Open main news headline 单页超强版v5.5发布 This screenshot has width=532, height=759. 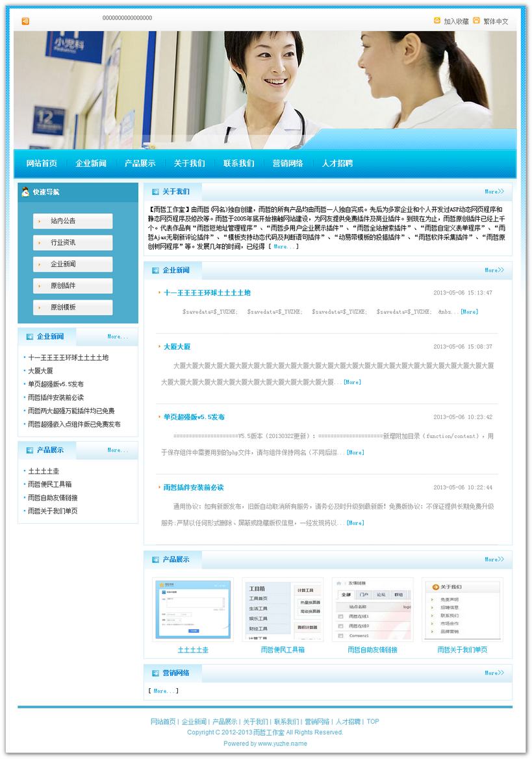(194, 417)
